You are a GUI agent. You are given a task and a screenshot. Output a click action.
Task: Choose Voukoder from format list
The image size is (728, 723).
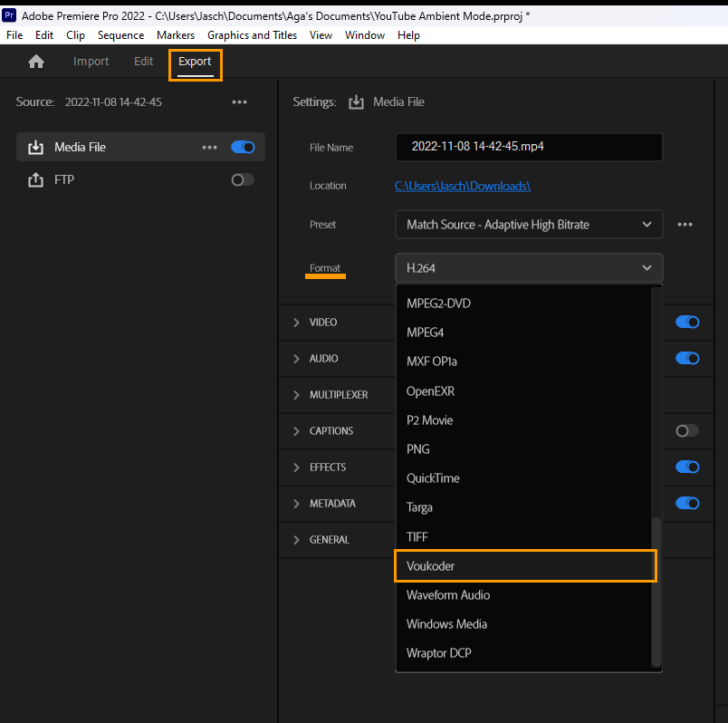pyautogui.click(x=525, y=566)
